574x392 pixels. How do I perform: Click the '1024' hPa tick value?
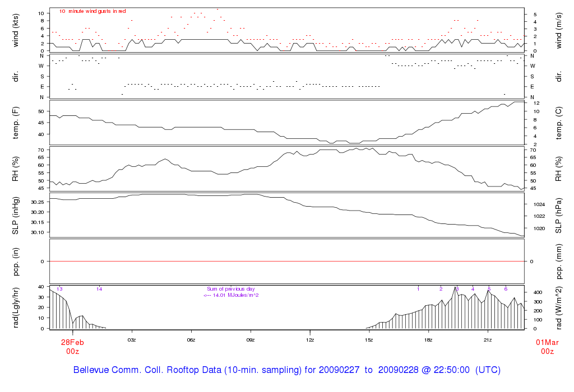pos(539,204)
